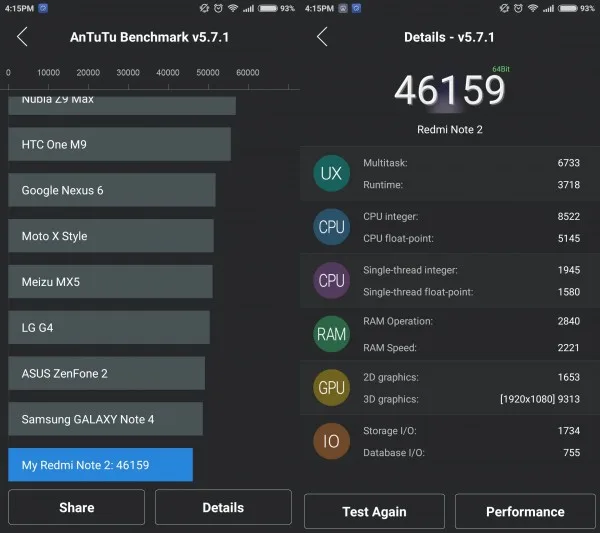Tap the 60000 axis label

point(248,72)
